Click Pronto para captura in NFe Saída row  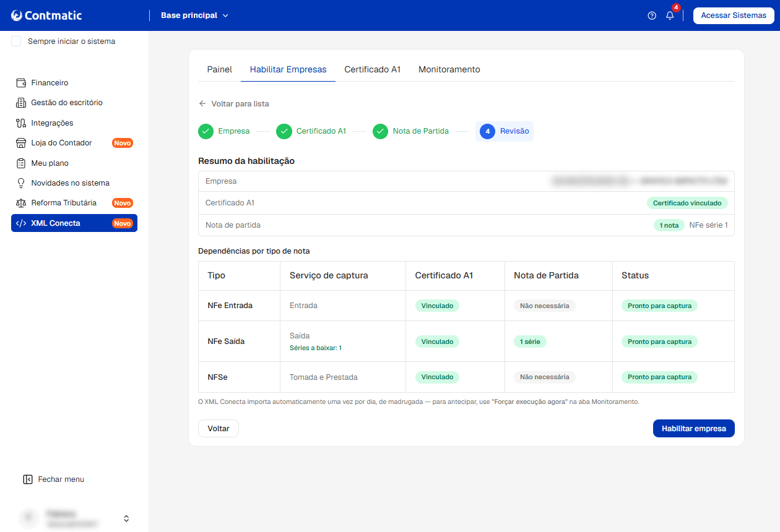point(659,341)
